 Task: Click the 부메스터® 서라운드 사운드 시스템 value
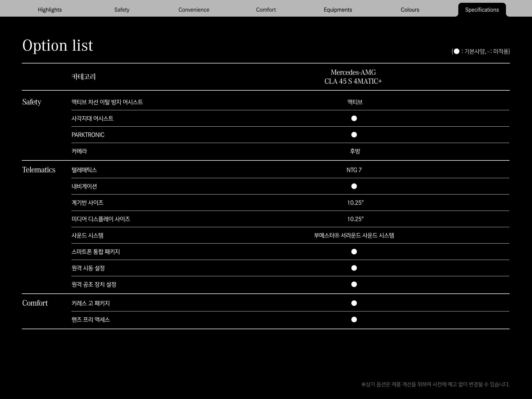pyautogui.click(x=354, y=235)
